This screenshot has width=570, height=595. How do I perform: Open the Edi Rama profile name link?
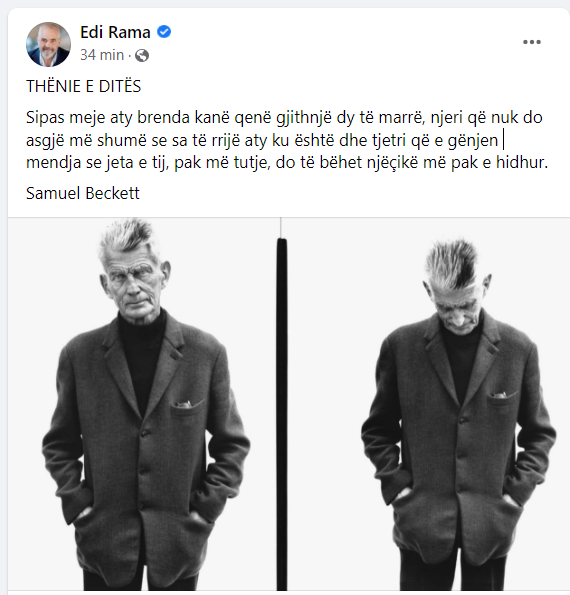115,32
